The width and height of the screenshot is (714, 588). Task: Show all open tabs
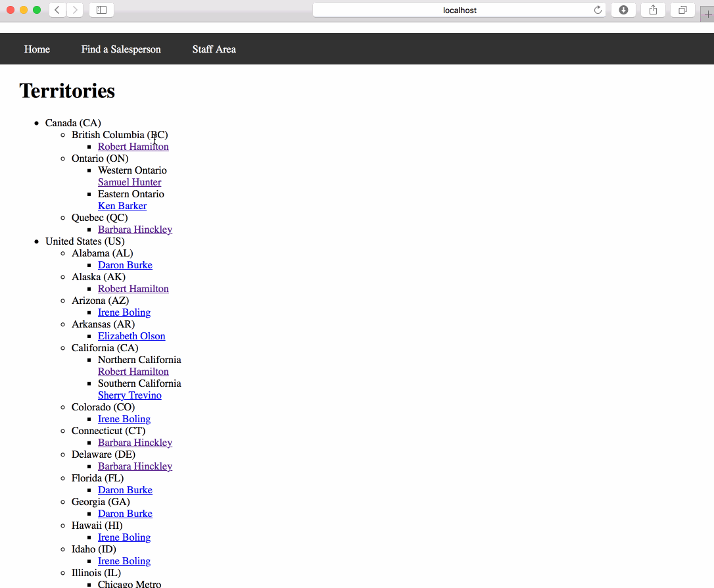tap(682, 10)
